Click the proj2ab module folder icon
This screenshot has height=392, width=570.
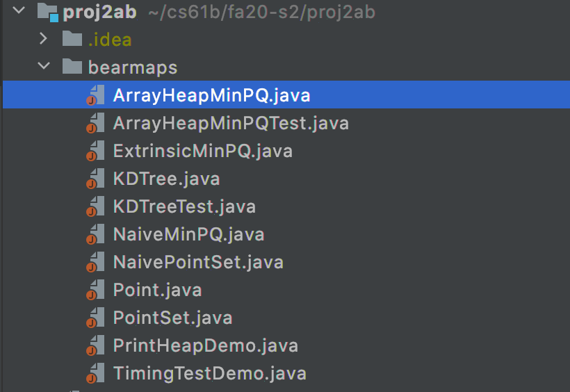(48, 13)
